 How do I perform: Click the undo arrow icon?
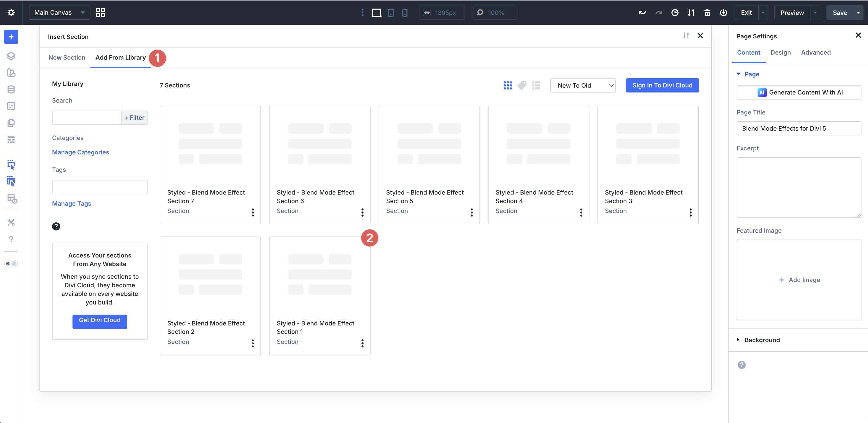coord(642,12)
